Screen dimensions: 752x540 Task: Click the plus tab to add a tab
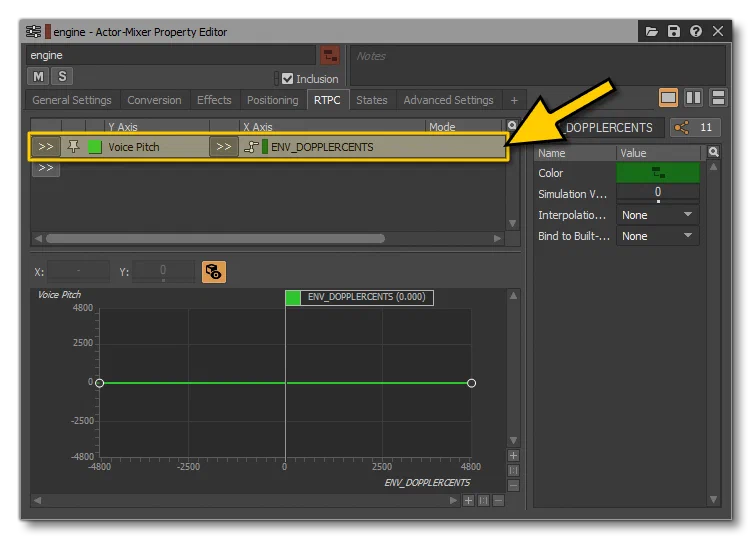tap(514, 100)
